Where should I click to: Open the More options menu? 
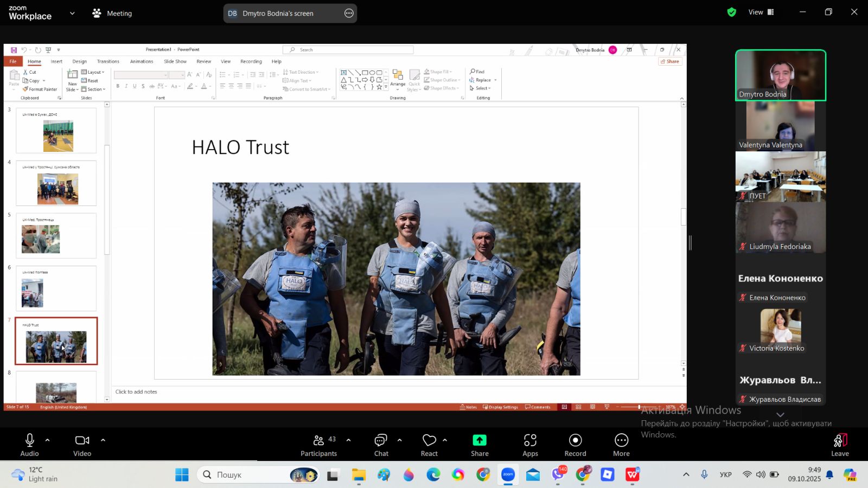click(621, 445)
